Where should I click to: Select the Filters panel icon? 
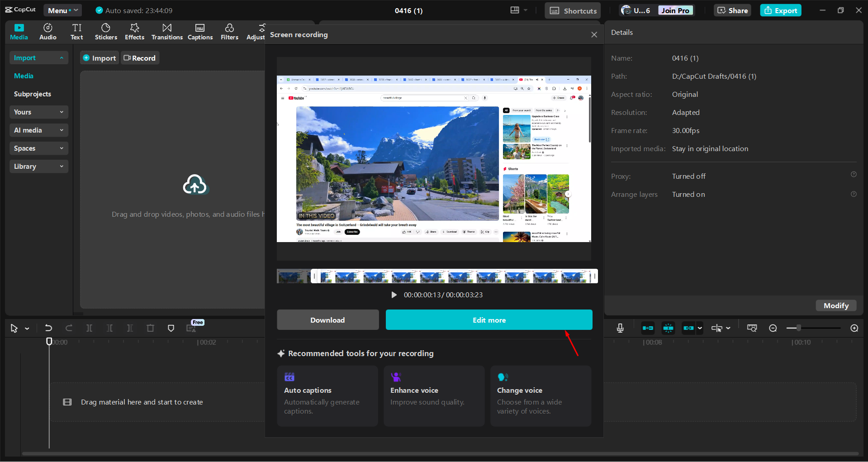(x=229, y=31)
